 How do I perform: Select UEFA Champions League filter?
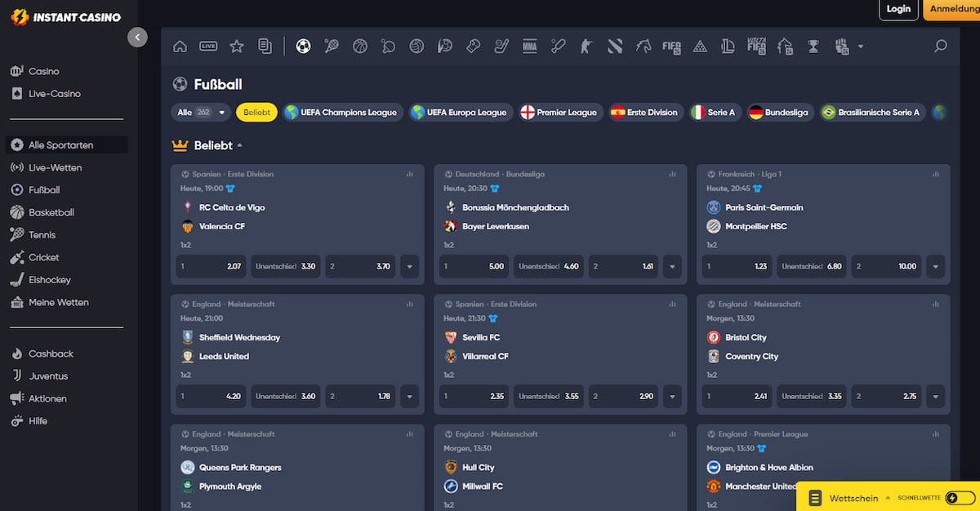pyautogui.click(x=342, y=113)
